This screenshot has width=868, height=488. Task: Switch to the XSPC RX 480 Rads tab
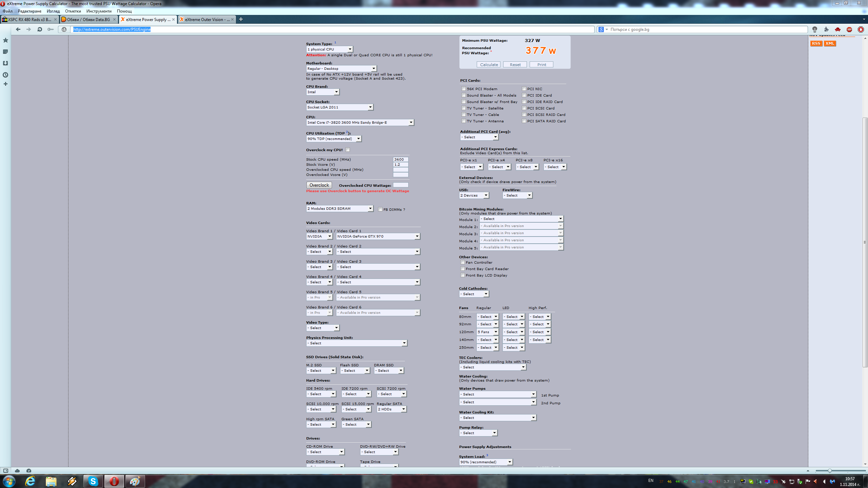click(29, 19)
